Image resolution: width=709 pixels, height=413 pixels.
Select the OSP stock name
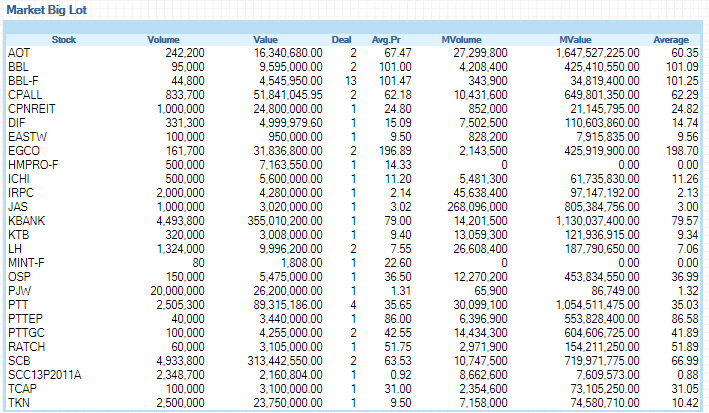pos(19,277)
